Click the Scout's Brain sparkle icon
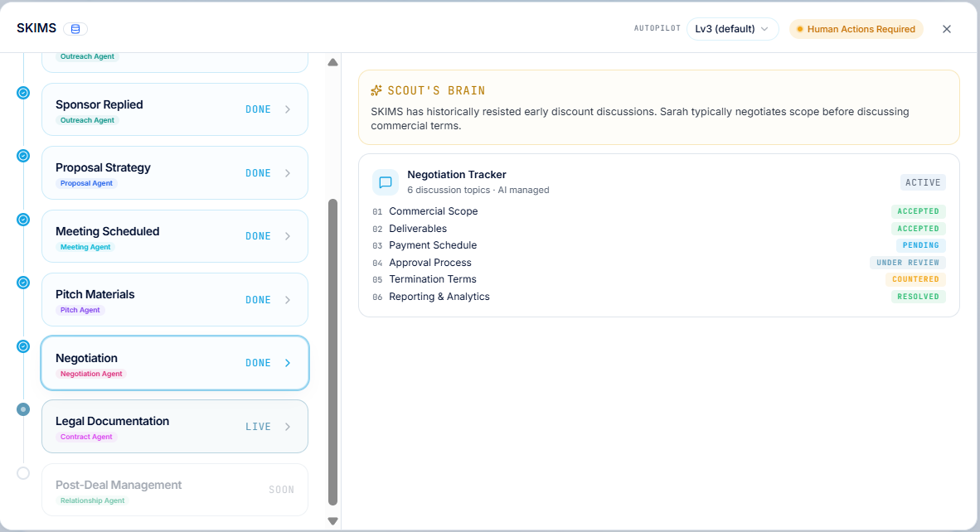Viewport: 980px width, 532px height. (x=376, y=90)
